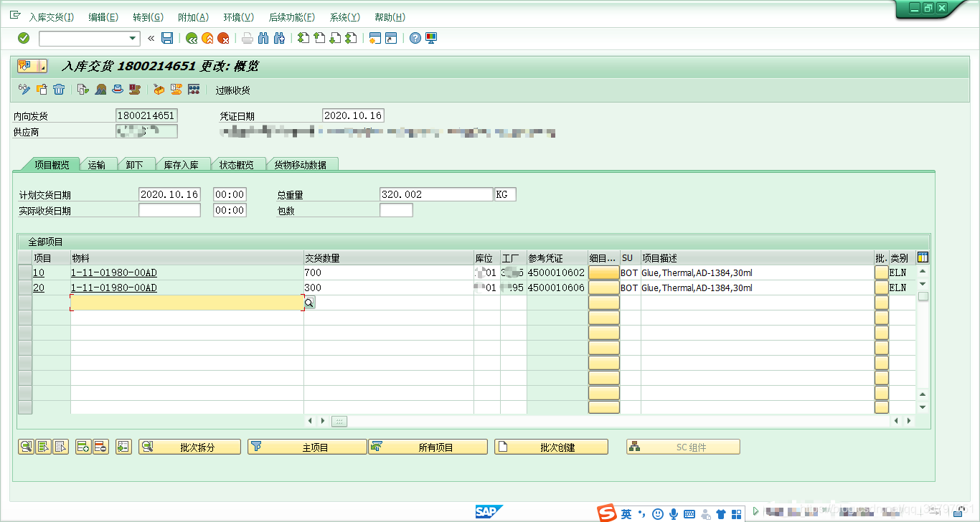
Task: Open the 编辑 menu
Action: 103,17
